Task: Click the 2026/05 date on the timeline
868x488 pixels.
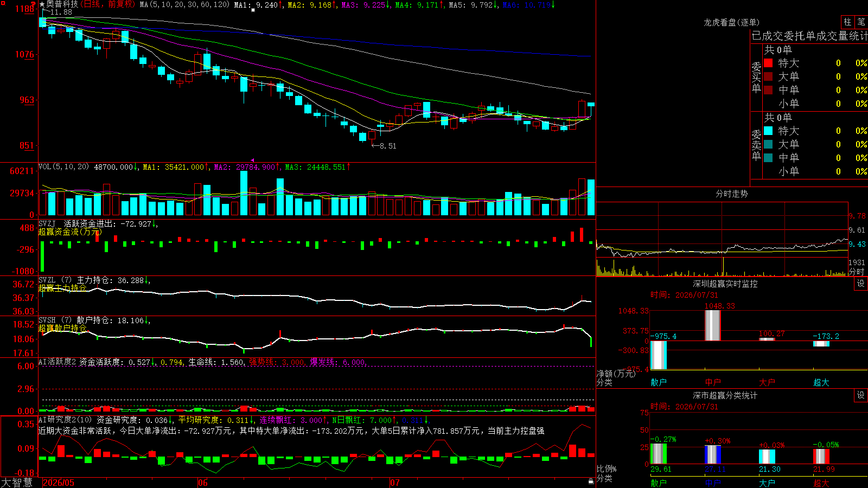Action: point(59,483)
